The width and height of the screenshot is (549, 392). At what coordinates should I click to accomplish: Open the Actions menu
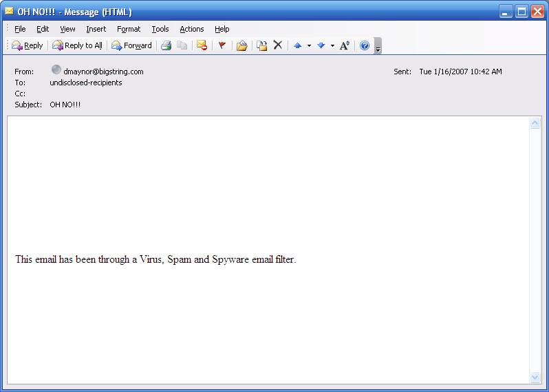(191, 29)
